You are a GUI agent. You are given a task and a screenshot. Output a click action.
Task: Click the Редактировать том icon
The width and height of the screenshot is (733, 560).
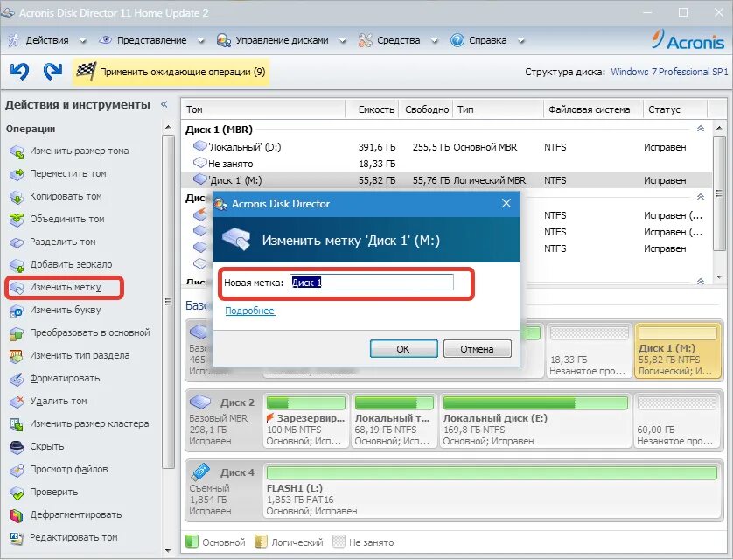(x=17, y=538)
